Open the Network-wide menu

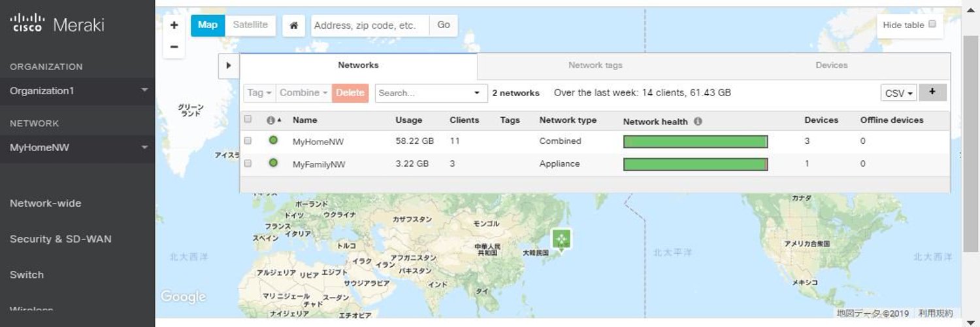46,203
